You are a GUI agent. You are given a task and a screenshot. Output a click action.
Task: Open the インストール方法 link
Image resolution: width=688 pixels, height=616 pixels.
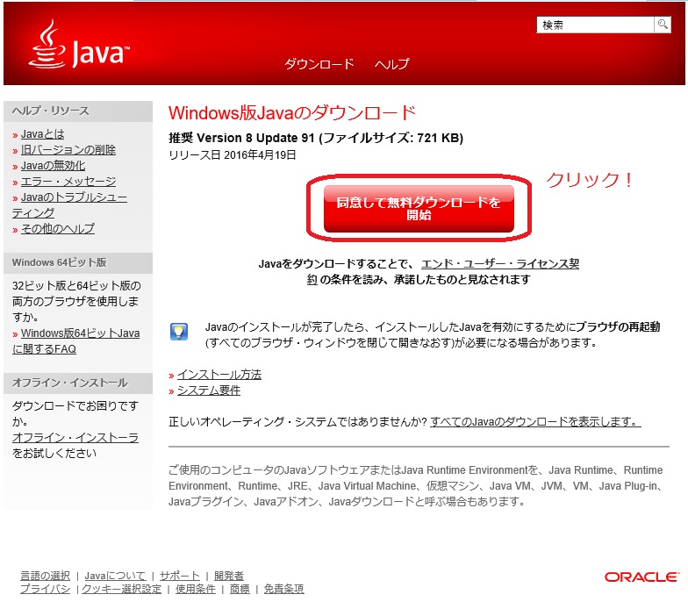219,374
